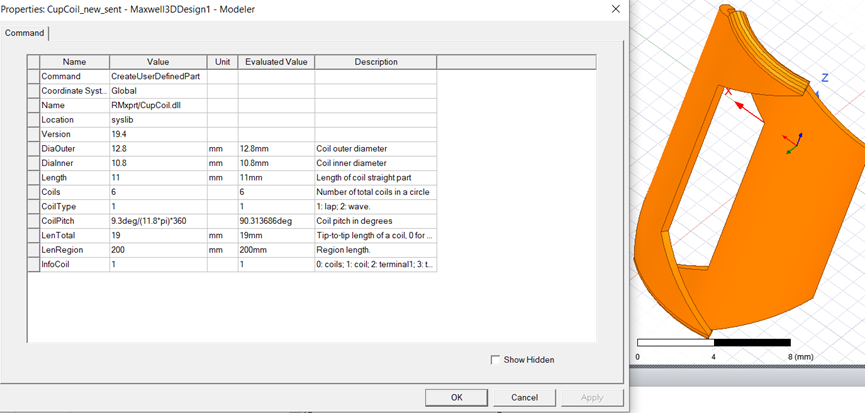Screen dimensions: 865x413
Task: Click the Length unit mm cell
Action: [x=222, y=178]
